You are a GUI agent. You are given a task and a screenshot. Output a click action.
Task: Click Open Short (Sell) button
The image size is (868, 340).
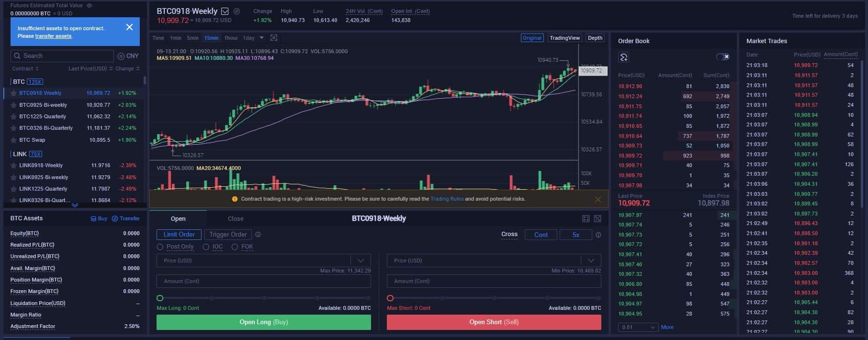494,322
